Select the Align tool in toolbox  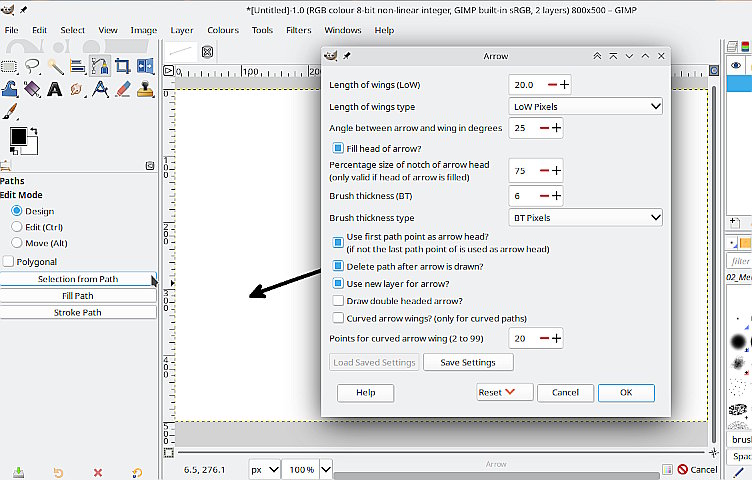77,66
